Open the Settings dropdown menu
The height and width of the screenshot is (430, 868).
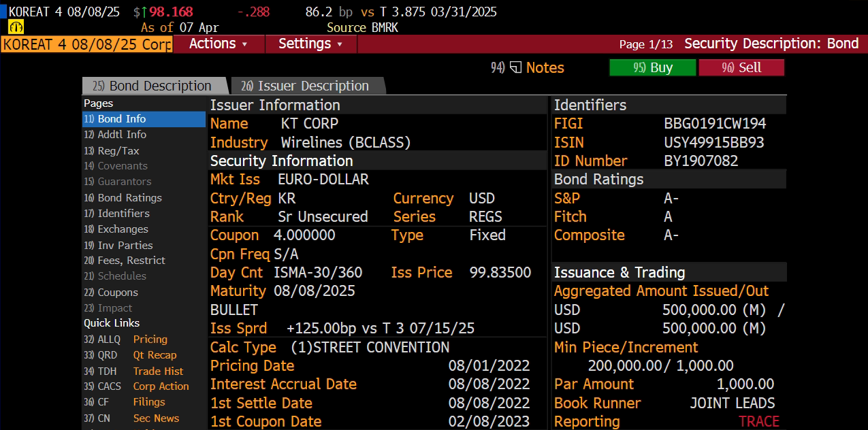click(x=310, y=44)
